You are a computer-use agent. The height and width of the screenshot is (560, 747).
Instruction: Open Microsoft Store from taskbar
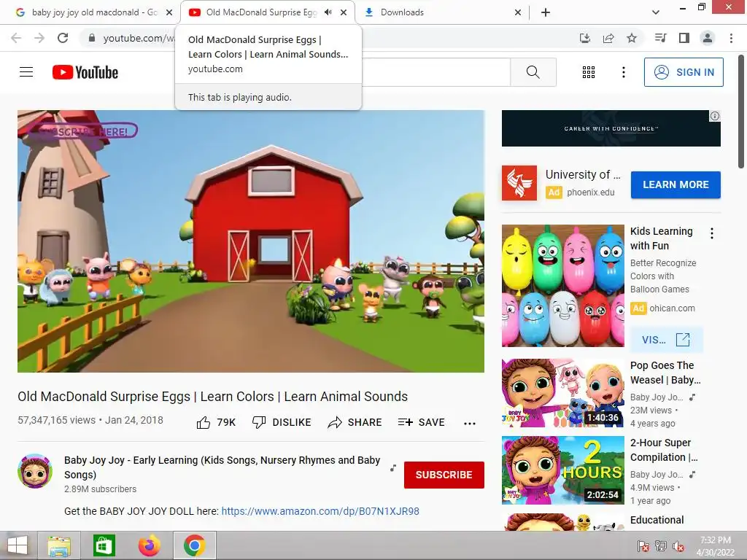[x=104, y=545]
